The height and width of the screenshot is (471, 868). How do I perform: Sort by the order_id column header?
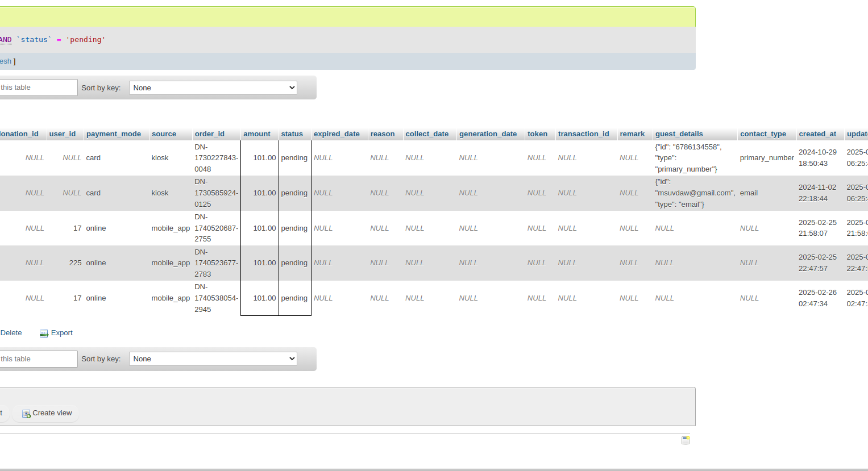(x=209, y=134)
